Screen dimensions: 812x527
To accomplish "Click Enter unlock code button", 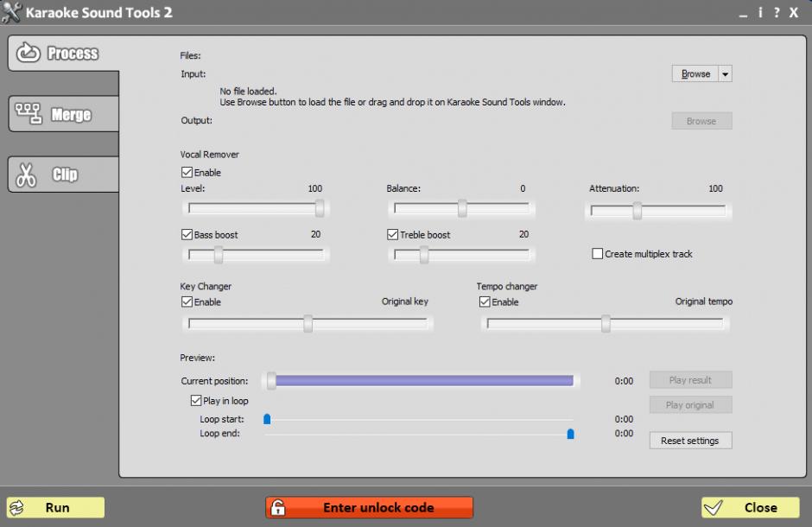I will (x=369, y=507).
